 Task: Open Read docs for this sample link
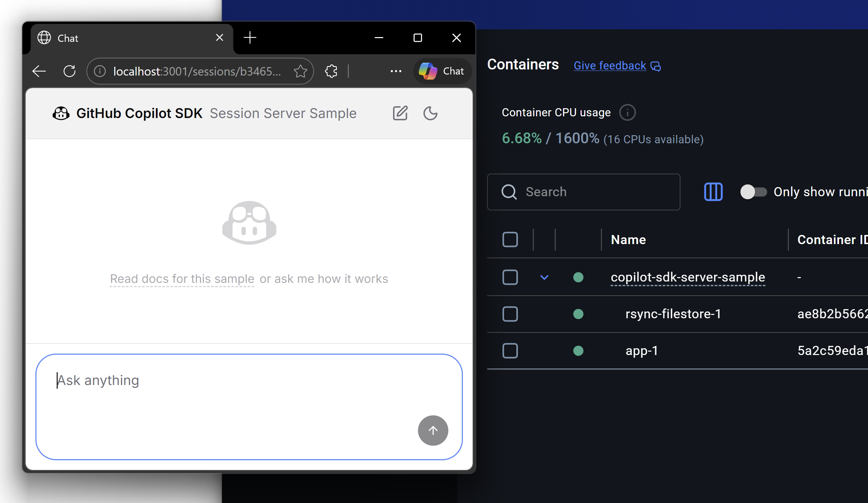(x=182, y=278)
